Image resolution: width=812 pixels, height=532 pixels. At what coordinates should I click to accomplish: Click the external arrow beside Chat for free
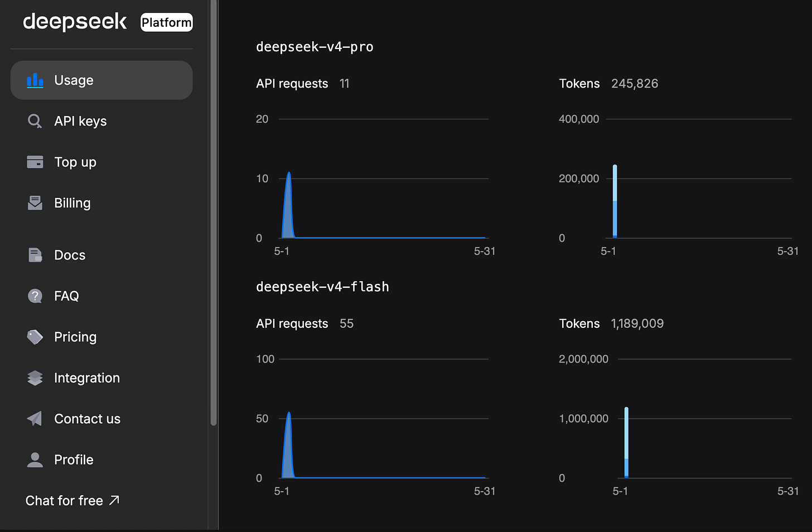click(x=114, y=500)
